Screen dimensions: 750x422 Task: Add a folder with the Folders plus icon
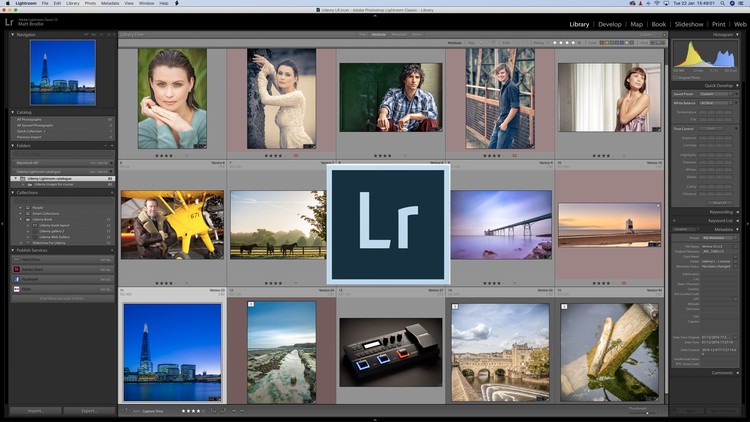pyautogui.click(x=112, y=145)
